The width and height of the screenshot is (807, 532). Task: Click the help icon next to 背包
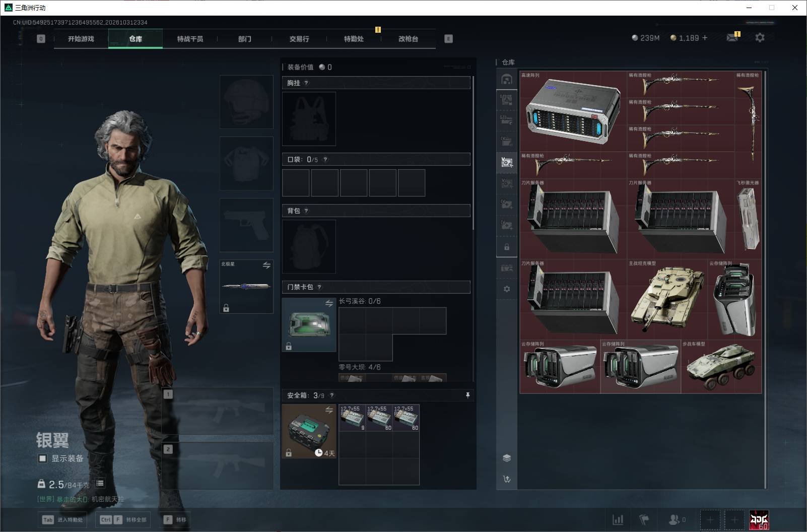coord(306,211)
